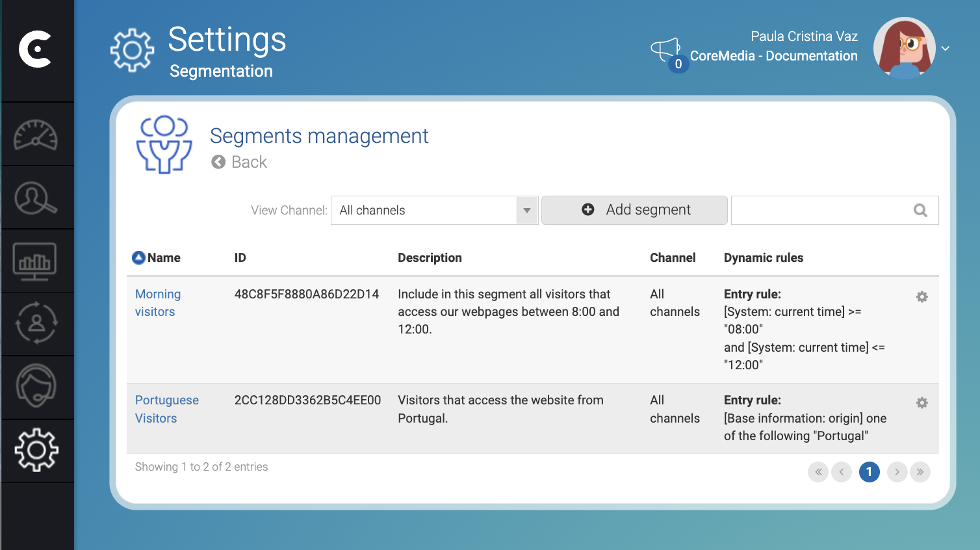
Task: Select the Segmentation icon in sidebar
Action: coord(37,323)
